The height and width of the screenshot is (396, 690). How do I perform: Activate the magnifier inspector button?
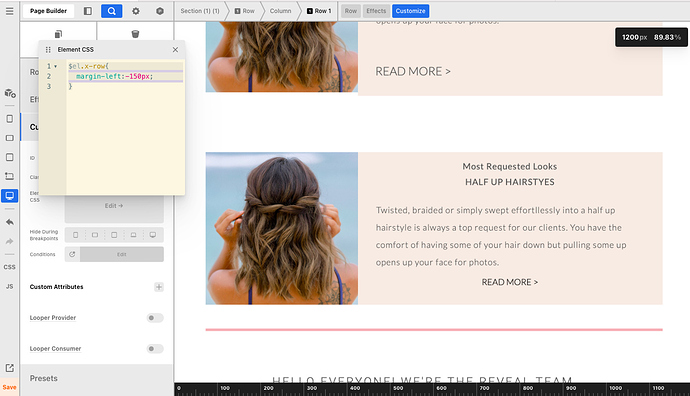tap(111, 11)
